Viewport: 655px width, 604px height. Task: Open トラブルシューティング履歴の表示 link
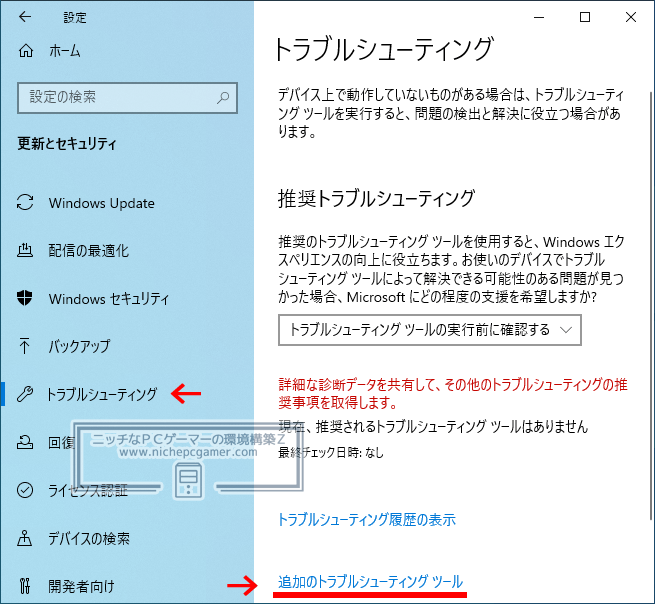point(367,520)
